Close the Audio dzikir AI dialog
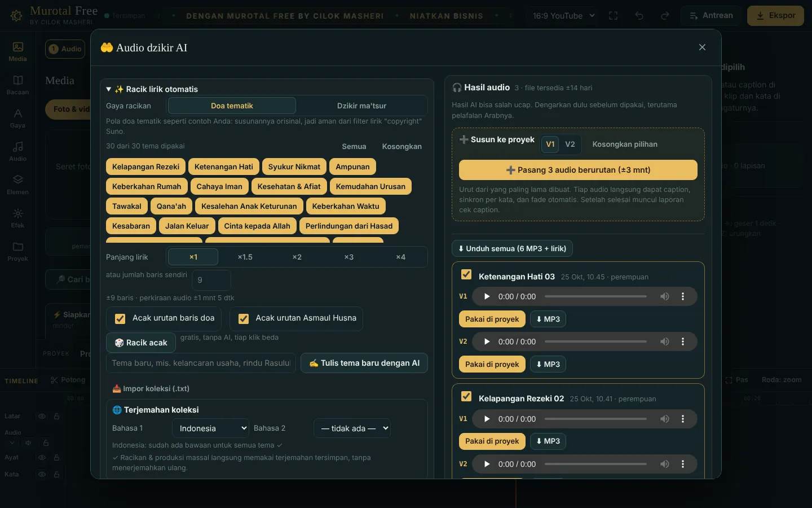812x508 pixels. [x=702, y=47]
